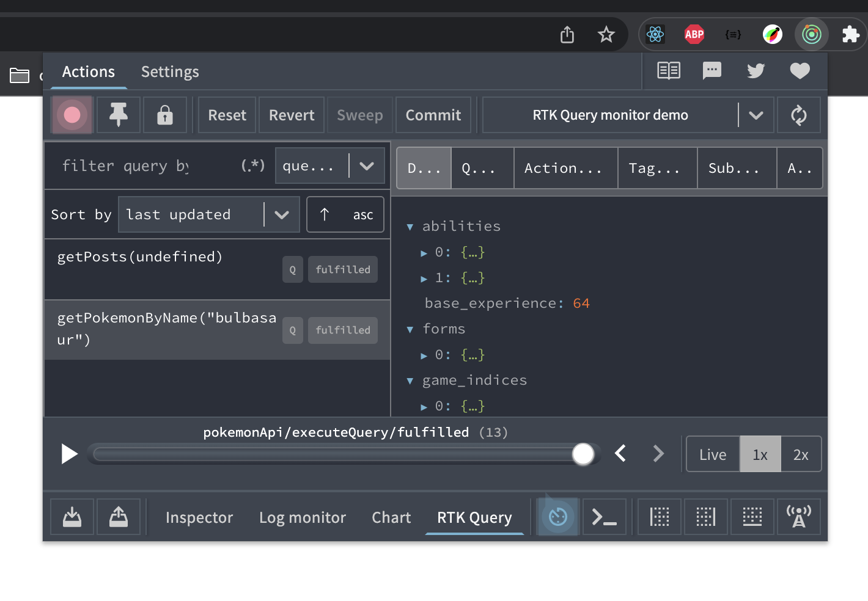
Task: Click the remote antenna icon
Action: coord(799,516)
